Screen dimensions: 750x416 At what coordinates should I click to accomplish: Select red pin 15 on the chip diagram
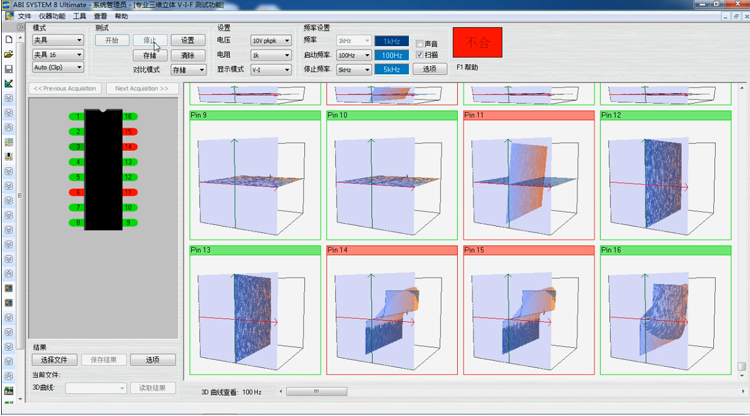(128, 132)
